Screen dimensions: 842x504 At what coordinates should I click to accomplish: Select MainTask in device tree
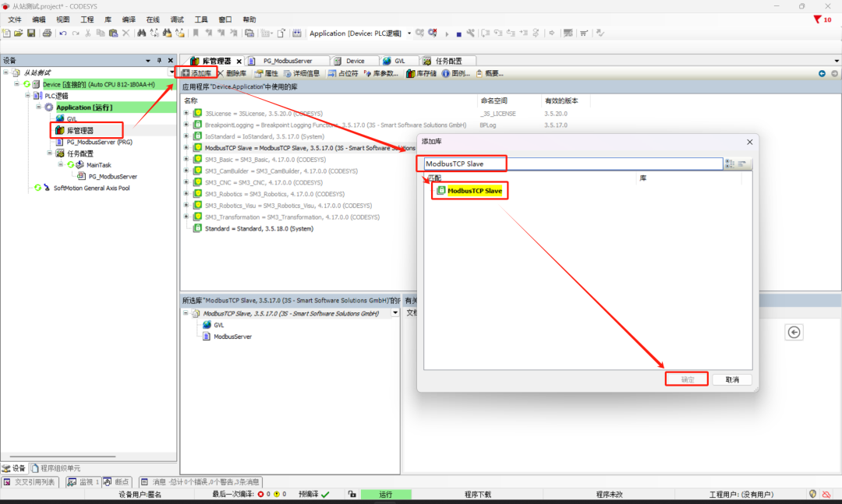tap(99, 165)
